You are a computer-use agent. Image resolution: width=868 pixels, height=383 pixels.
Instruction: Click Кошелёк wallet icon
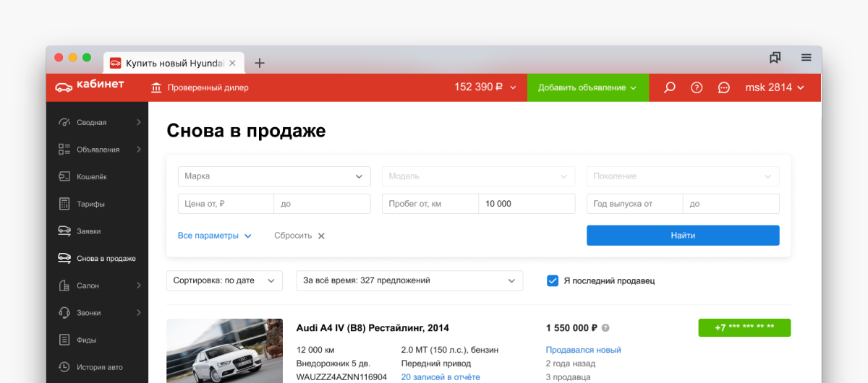(64, 176)
